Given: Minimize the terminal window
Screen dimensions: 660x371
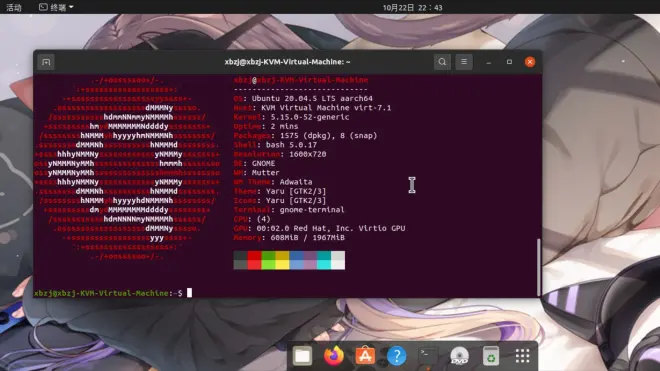Looking at the screenshot, I should pyautogui.click(x=489, y=62).
